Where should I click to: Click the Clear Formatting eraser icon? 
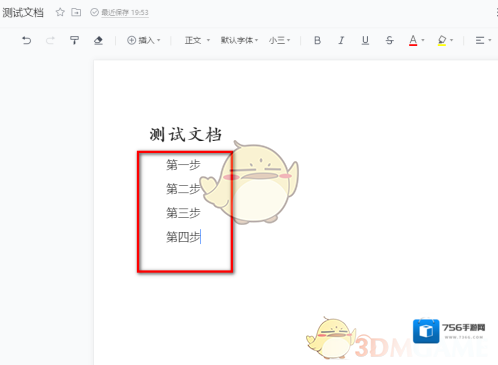(98, 40)
